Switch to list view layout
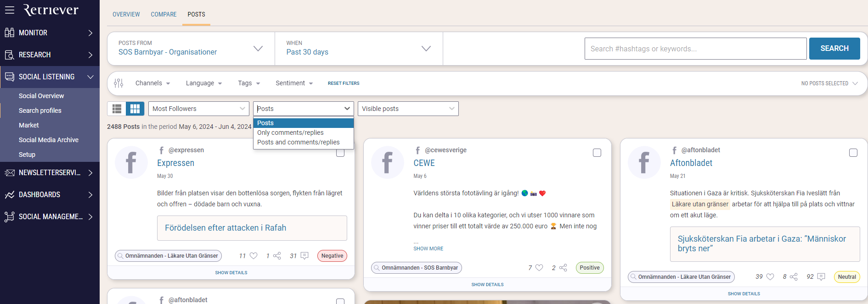The image size is (868, 304). (117, 109)
